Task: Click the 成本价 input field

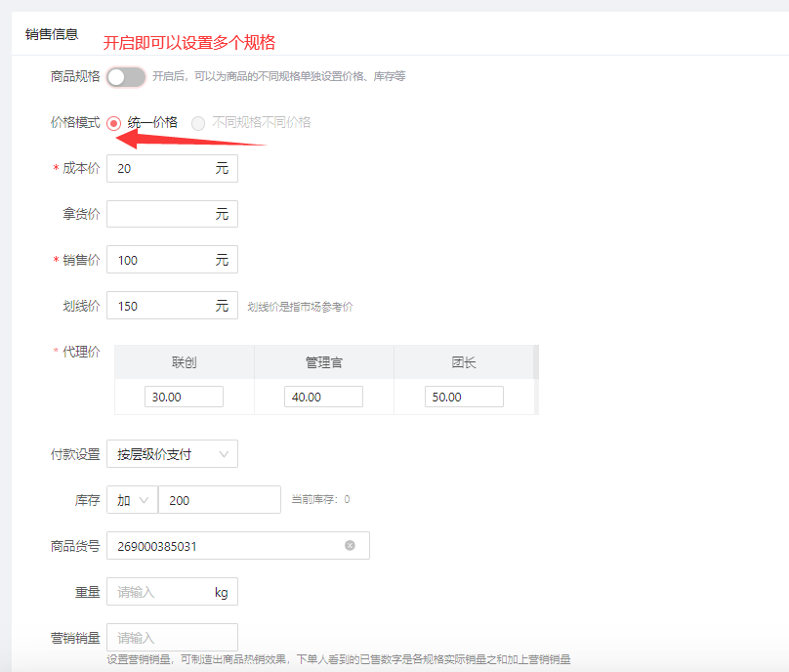Action: [161, 169]
